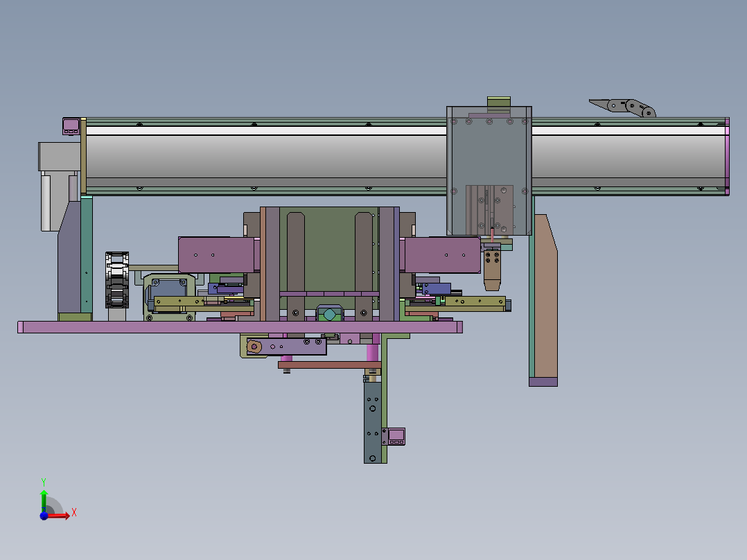Select the small purple sensor display below the base plate
Image resolution: width=747 pixels, height=560 pixels.
(396, 437)
